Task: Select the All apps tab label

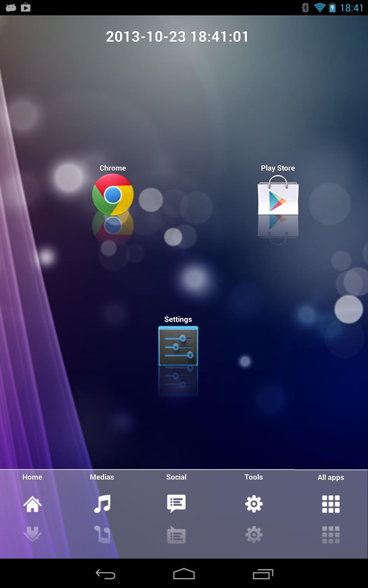Action: 331,477
